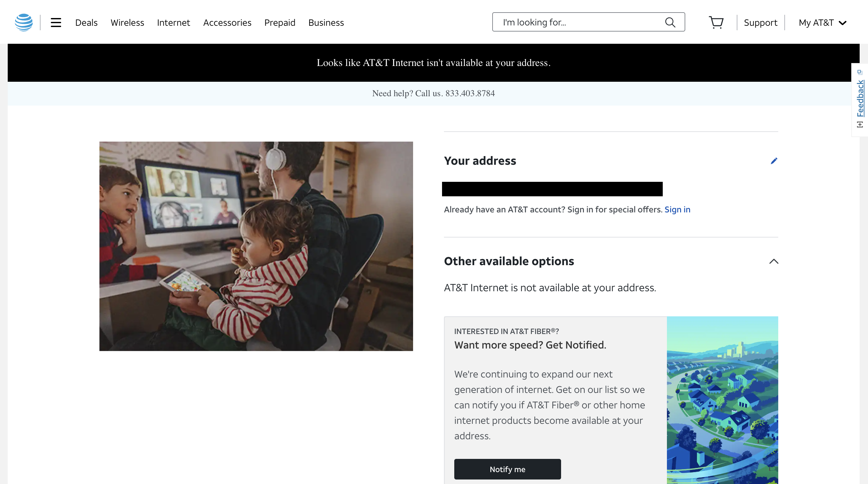The height and width of the screenshot is (484, 868).
Task: Open the Business menu
Action: click(x=326, y=23)
